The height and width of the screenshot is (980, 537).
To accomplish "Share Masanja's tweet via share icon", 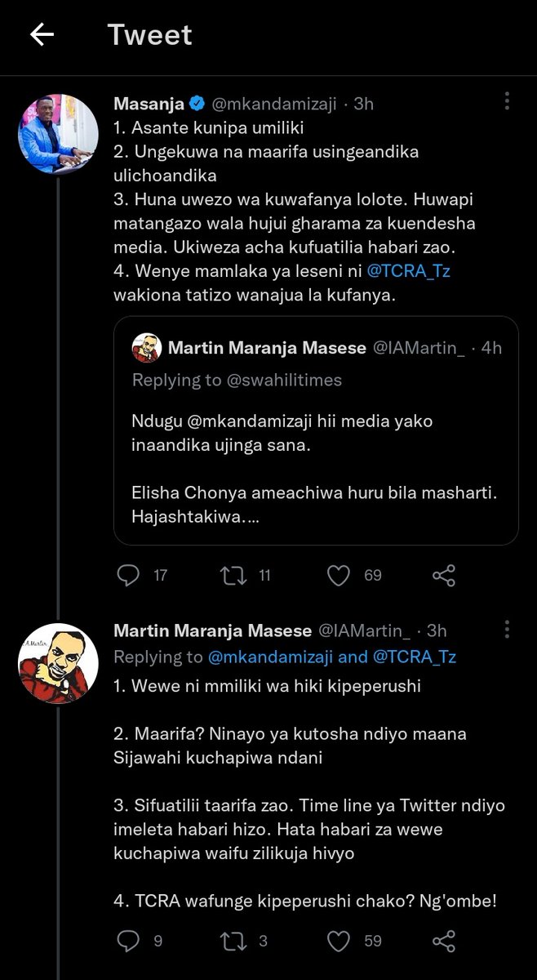I will 444,575.
